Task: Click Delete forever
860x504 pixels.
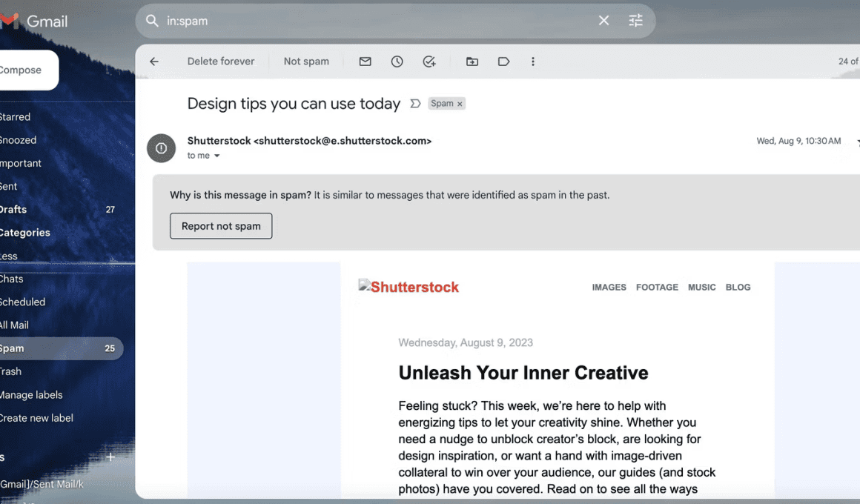Action: [x=221, y=62]
